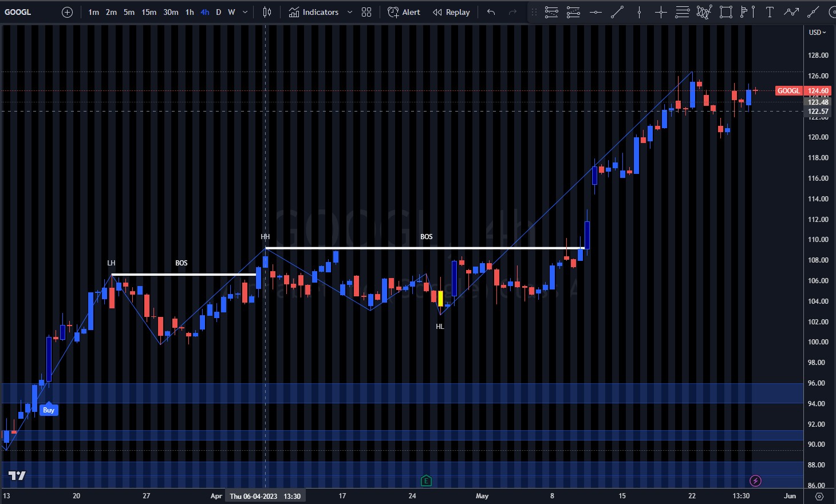Viewport: 836px width, 504px height.
Task: Switch to the 15m timeframe
Action: tap(149, 12)
